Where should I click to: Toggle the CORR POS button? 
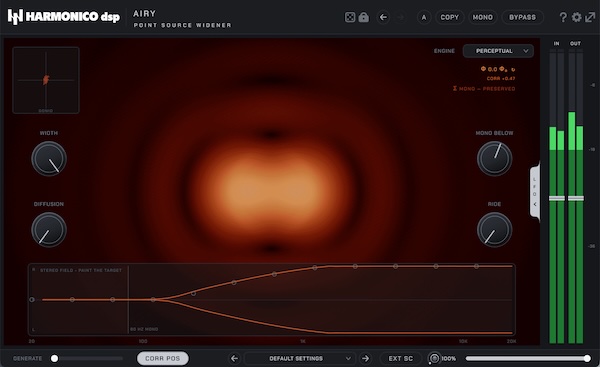[163, 359]
